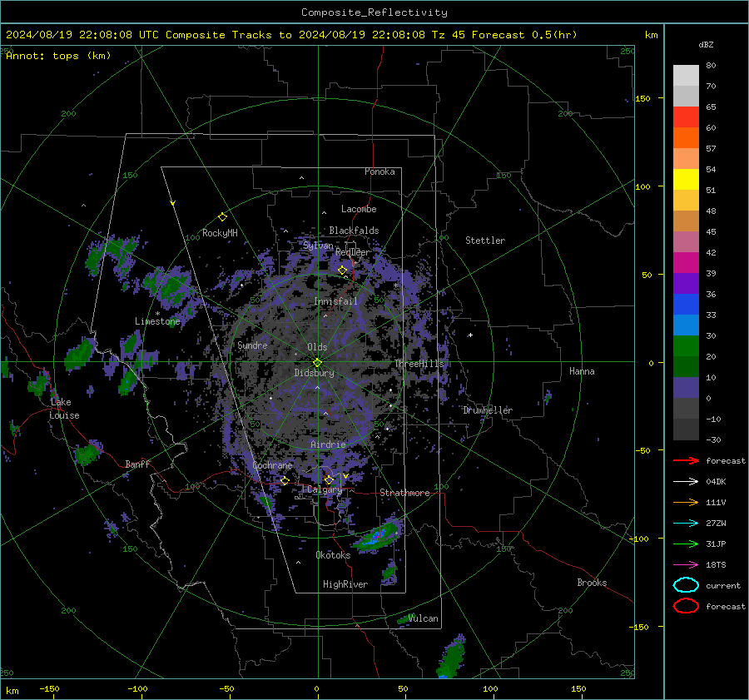Click the radar site marker between Olds and Didsbury
749x700 pixels.
(317, 362)
